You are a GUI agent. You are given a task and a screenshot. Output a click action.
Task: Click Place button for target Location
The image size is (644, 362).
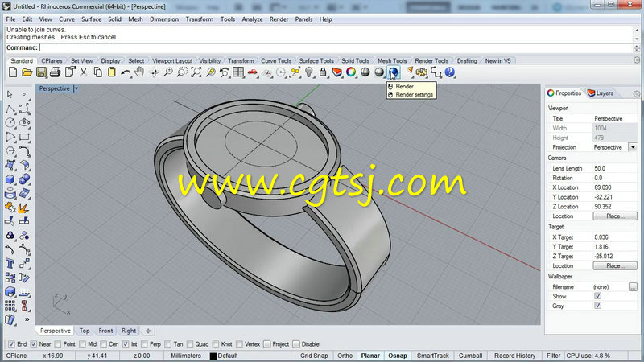point(615,265)
